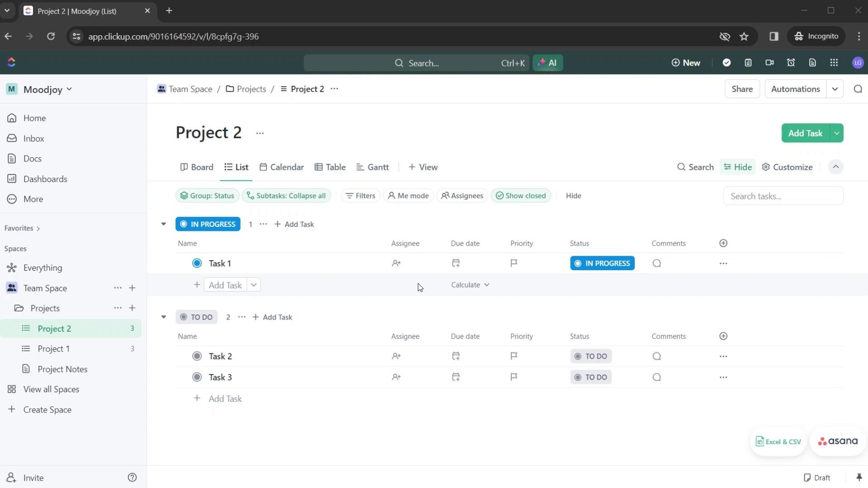
Task: Click Task 1 status IN PROGRESS badge
Action: (602, 263)
